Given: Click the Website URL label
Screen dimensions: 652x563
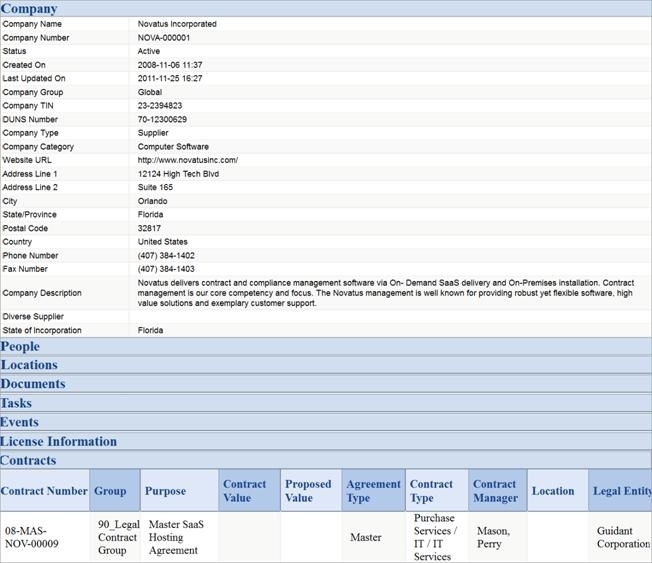Looking at the screenshot, I should (27, 160).
